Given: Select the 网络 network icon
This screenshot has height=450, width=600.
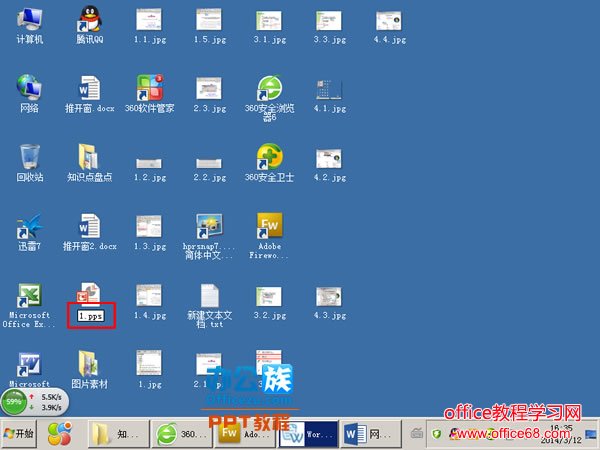Looking at the screenshot, I should pyautogui.click(x=29, y=94).
